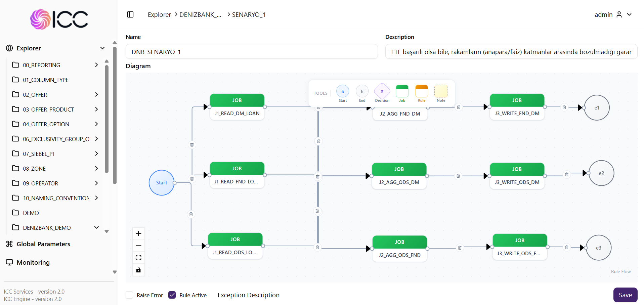The image size is (644, 305).
Task: Collapse the DENIZBANK_DEMO folder
Action: point(96,227)
